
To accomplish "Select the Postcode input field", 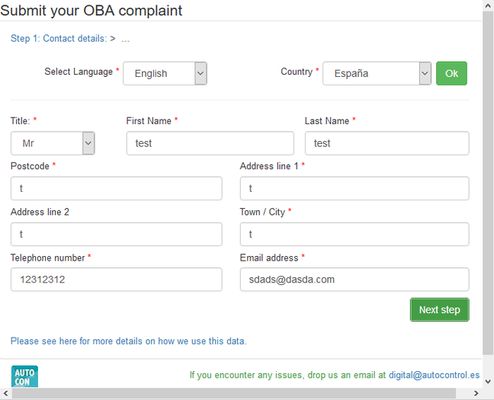I will (116, 189).
